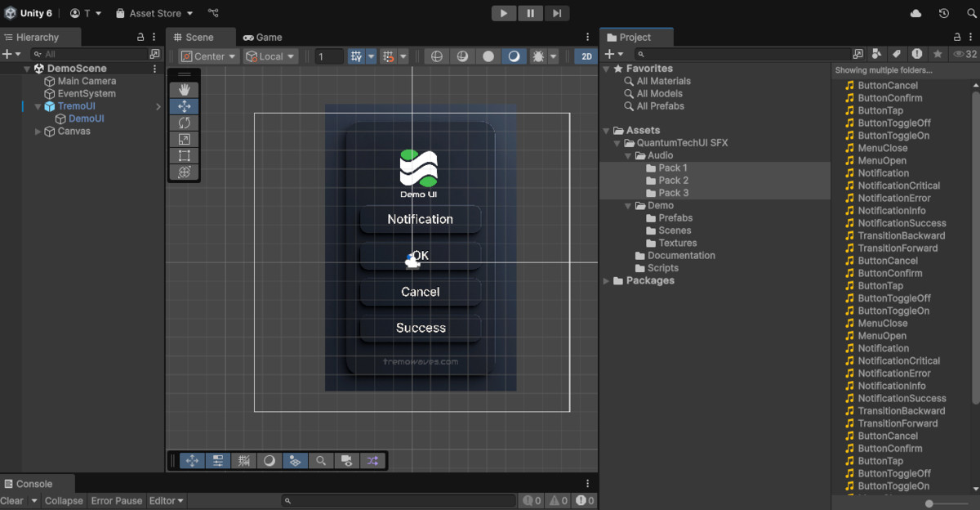980x510 pixels.
Task: Select the Move tool in Scene toolbar
Action: click(x=184, y=106)
